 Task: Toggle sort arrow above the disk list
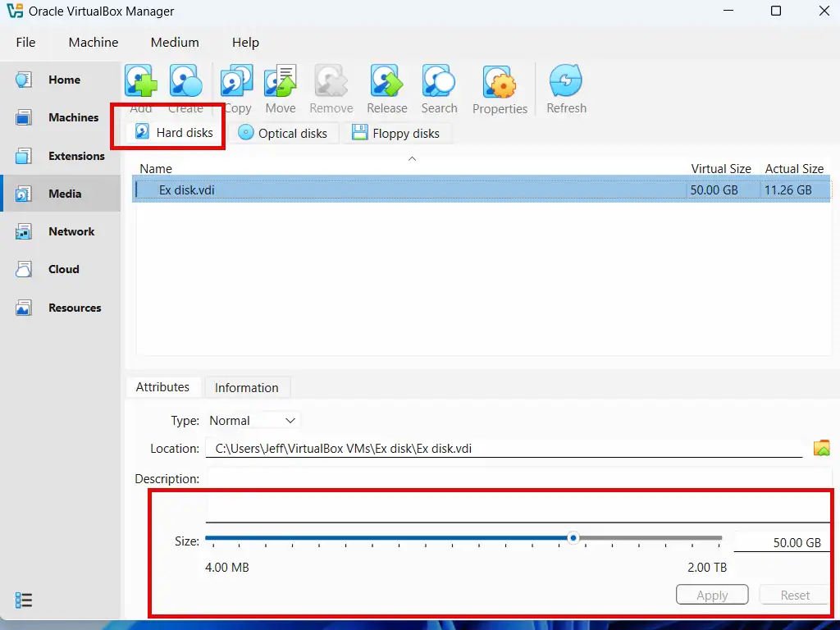413,158
